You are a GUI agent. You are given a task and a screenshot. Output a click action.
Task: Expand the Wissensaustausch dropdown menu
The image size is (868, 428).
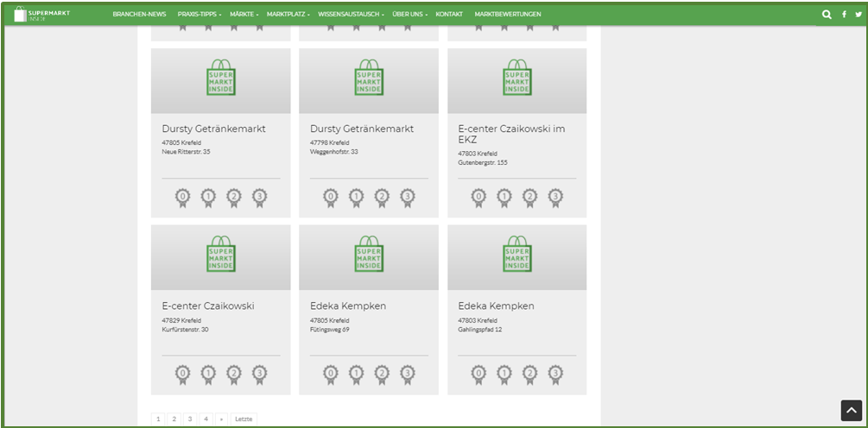352,15
